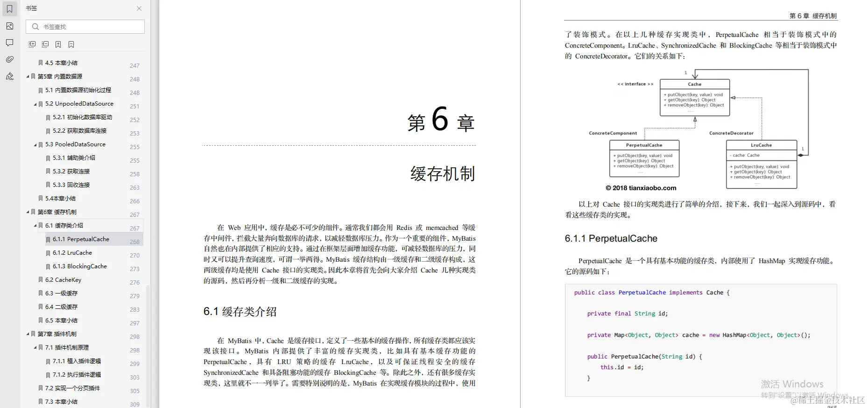Go to bookmark 5.2.1 初始化数据库驱动
This screenshot has height=408, width=868.
[x=82, y=117]
